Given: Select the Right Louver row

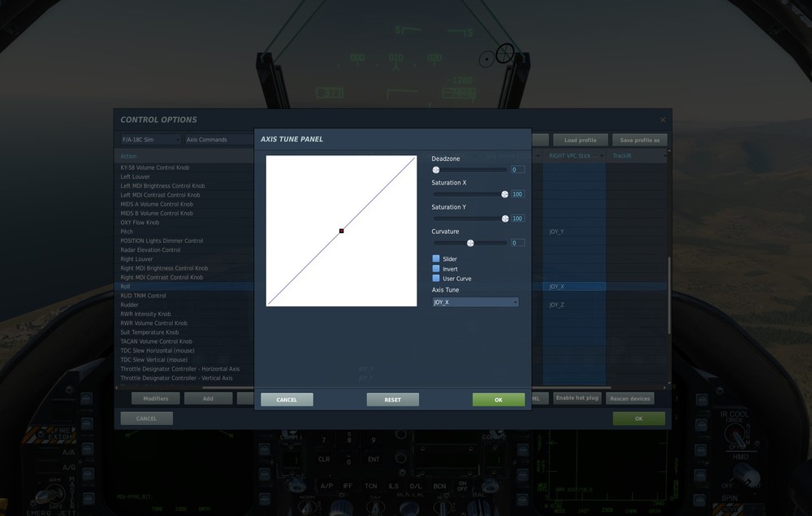Looking at the screenshot, I should [184, 259].
